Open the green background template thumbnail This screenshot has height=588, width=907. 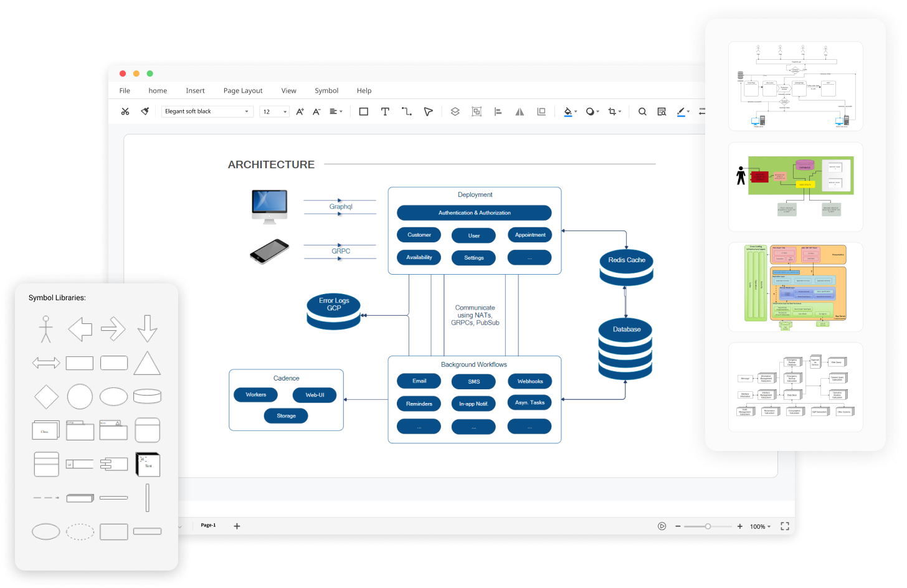pos(795,187)
